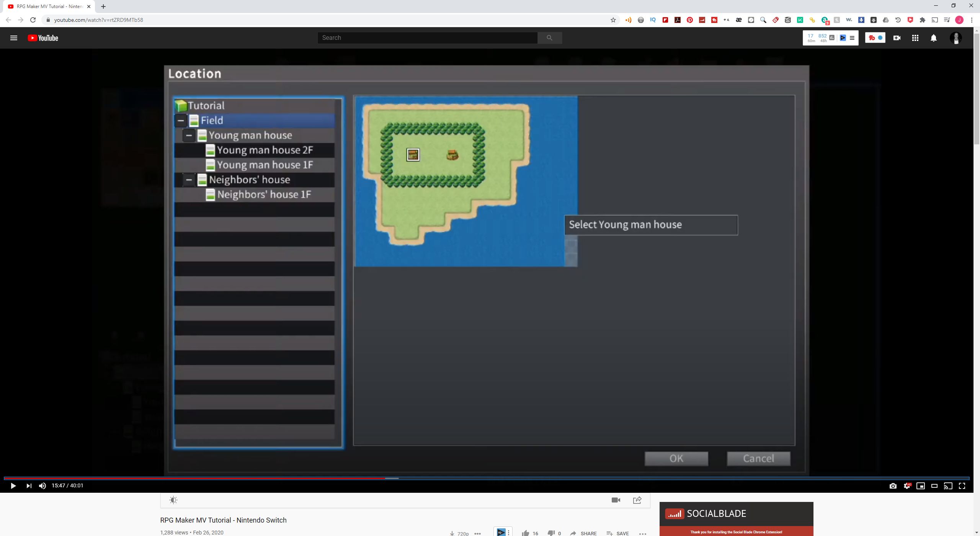Open the vidIQ browser extension
Image resolution: width=980 pixels, height=536 pixels.
[653, 20]
